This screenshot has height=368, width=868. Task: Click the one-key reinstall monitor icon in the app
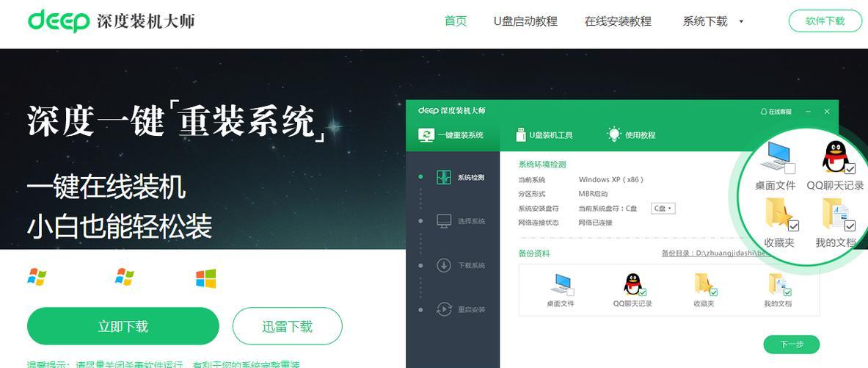[x=426, y=134]
